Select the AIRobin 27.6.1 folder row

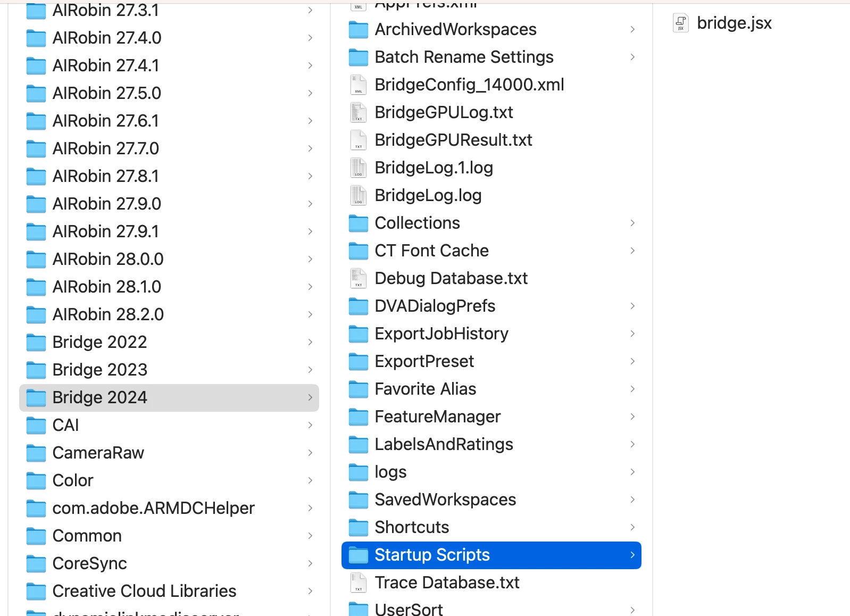(169, 121)
